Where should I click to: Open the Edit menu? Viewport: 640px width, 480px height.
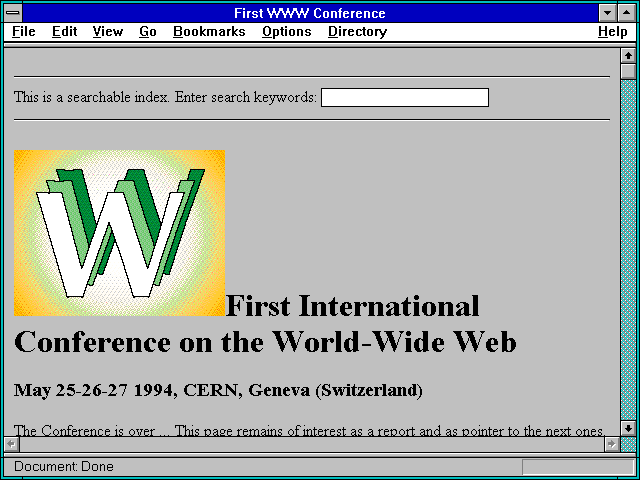click(x=64, y=32)
